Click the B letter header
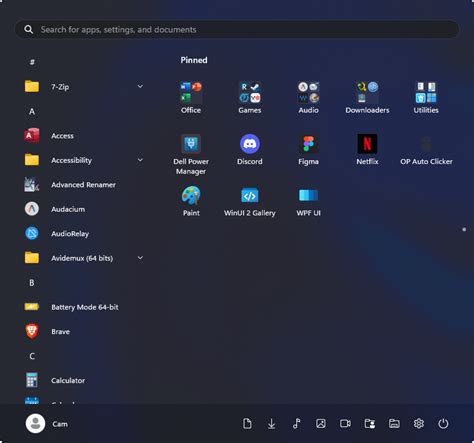The height and width of the screenshot is (443, 474). pyautogui.click(x=32, y=283)
